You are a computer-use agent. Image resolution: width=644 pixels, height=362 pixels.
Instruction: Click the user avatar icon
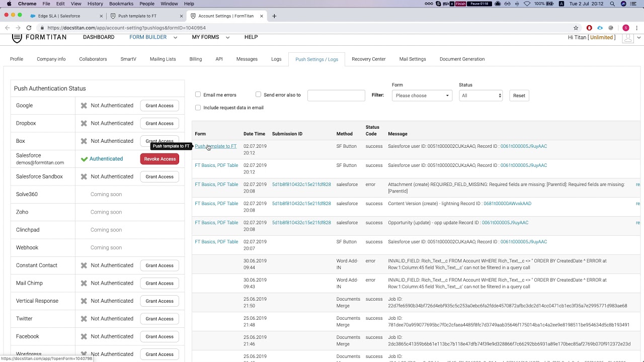[x=627, y=38]
